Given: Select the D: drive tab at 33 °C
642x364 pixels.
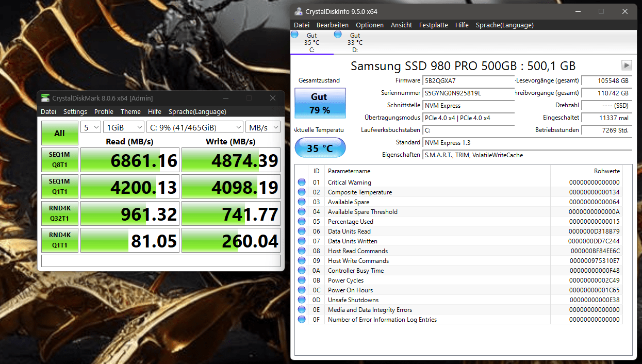Looking at the screenshot, I should click(355, 42).
